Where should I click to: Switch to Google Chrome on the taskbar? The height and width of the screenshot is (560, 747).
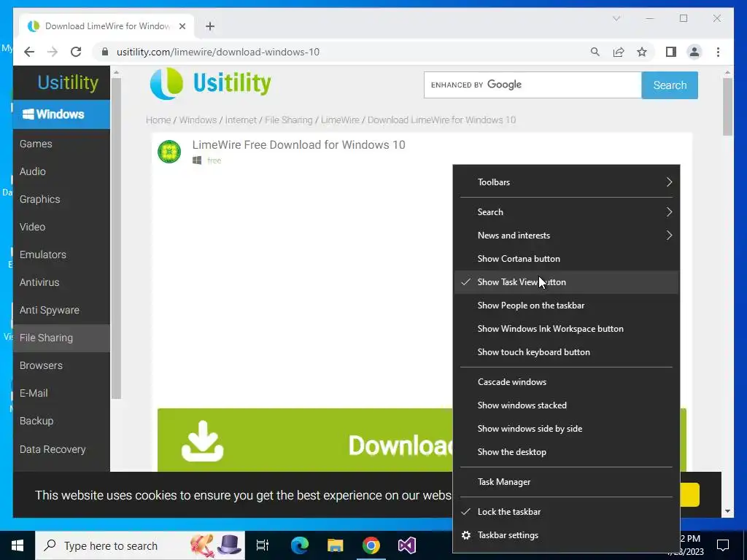[x=371, y=545]
